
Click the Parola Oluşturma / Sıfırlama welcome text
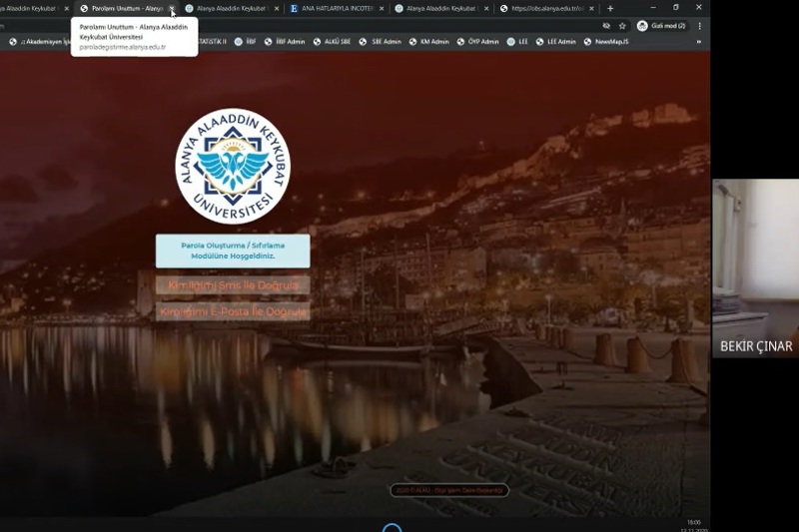coord(233,251)
